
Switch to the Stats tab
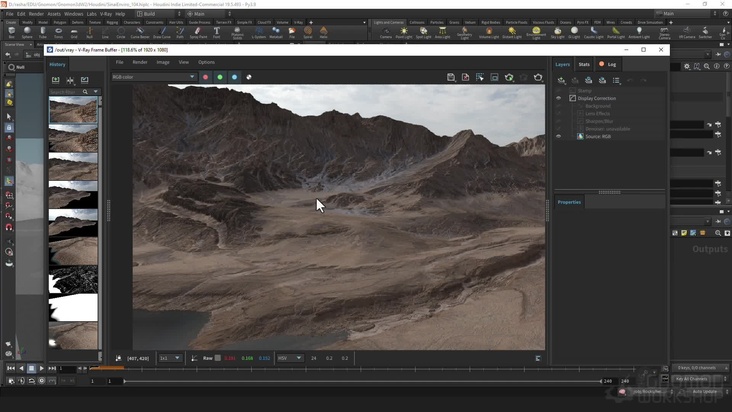pyautogui.click(x=584, y=64)
